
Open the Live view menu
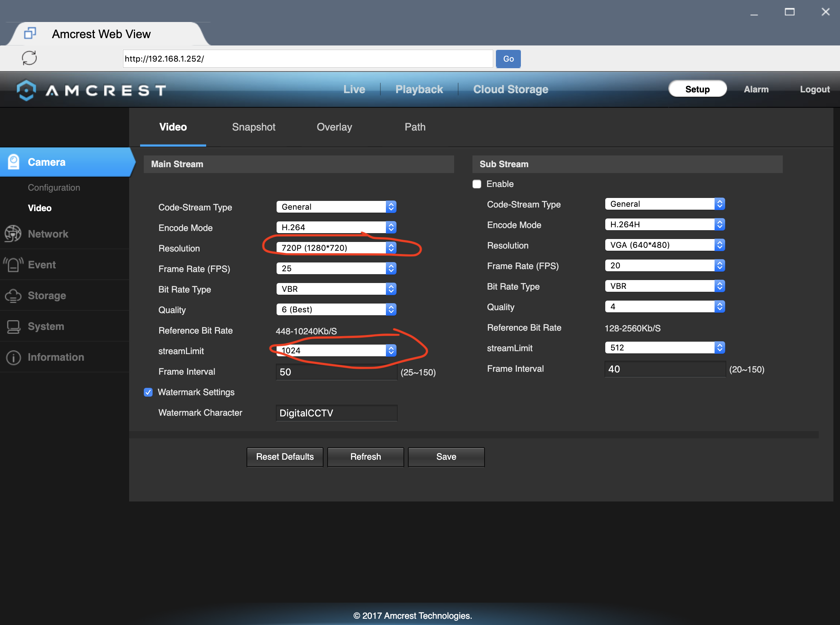[354, 89]
